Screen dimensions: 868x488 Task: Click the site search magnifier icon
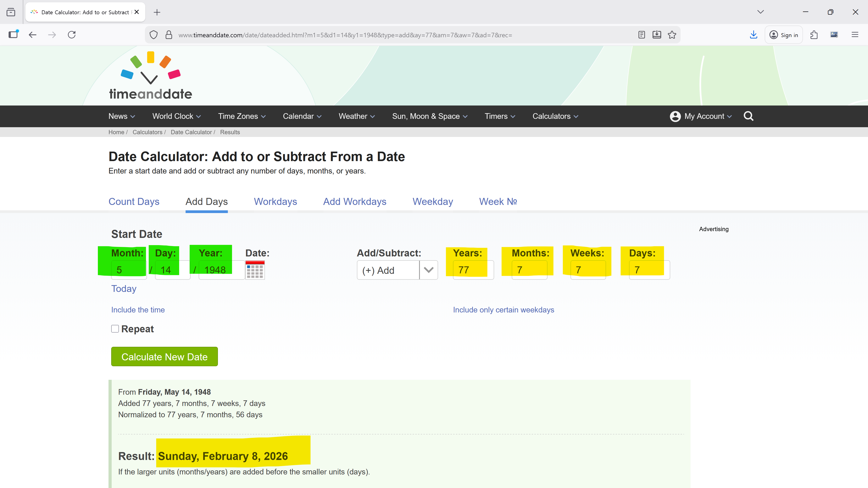click(748, 116)
